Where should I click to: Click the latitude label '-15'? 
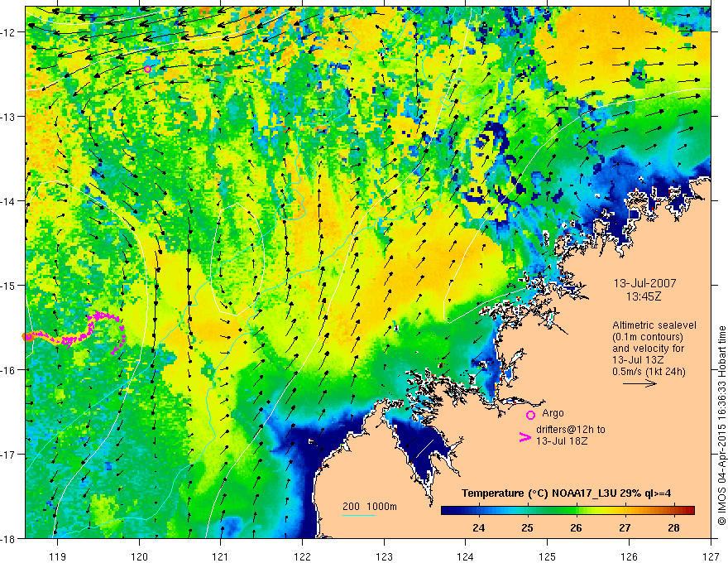point(8,286)
